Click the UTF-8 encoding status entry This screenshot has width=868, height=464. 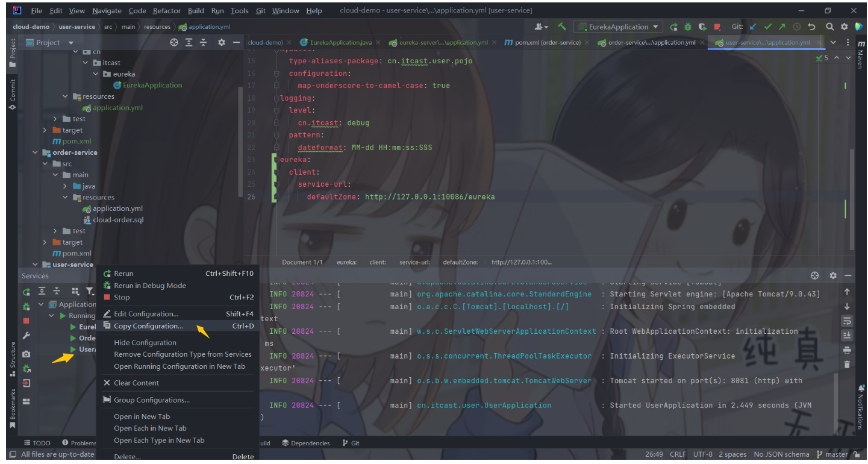point(703,454)
